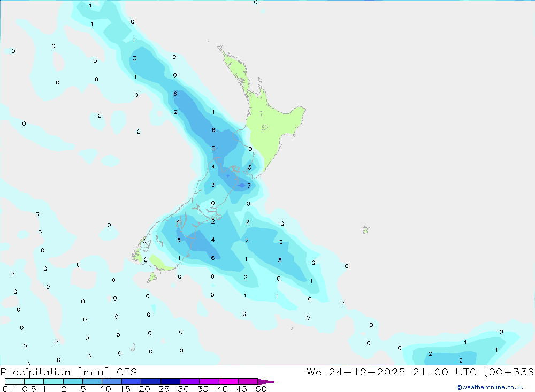The width and height of the screenshot is (535, 392).
Task: Select the 'GFS' model label
Action: pyautogui.click(x=127, y=372)
